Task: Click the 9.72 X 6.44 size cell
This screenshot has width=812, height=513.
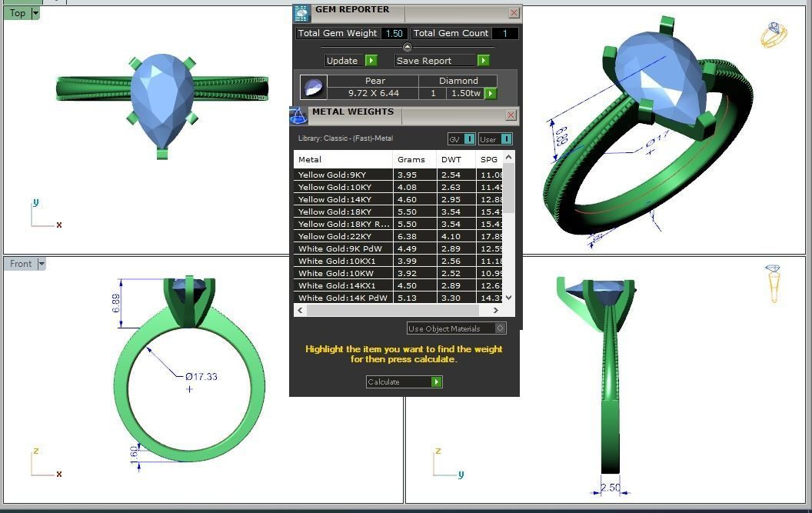Action: [373, 93]
